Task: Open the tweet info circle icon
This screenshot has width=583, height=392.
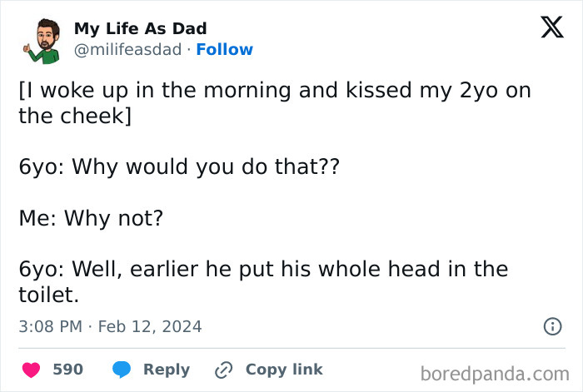Action: point(552,326)
